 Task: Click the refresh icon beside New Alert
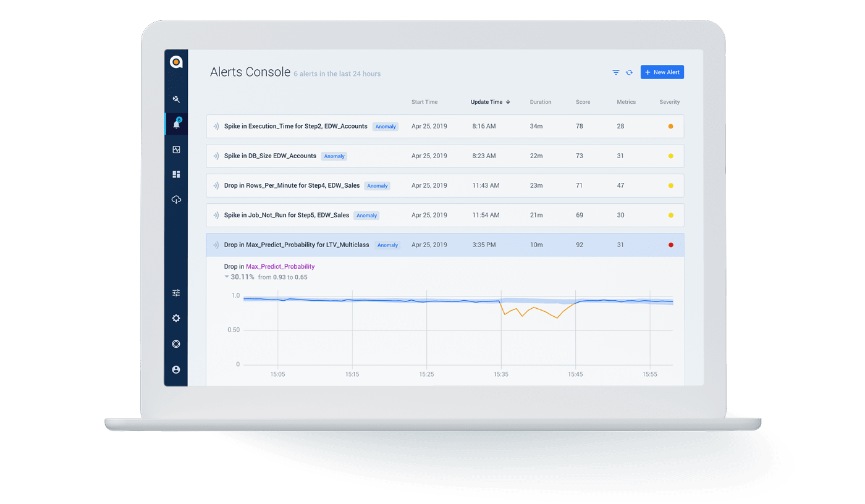click(629, 72)
